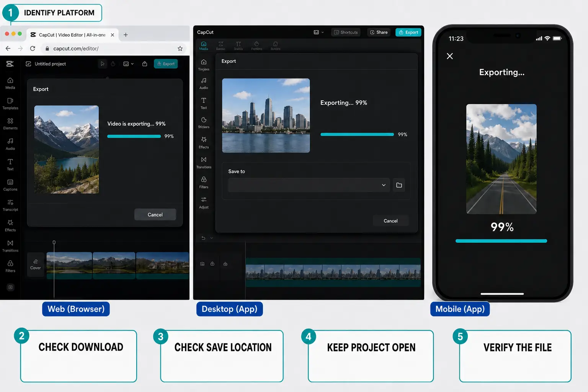Viewport: 588px width, 392px height.
Task: Browse folder icon beside Save to field
Action: click(399, 185)
